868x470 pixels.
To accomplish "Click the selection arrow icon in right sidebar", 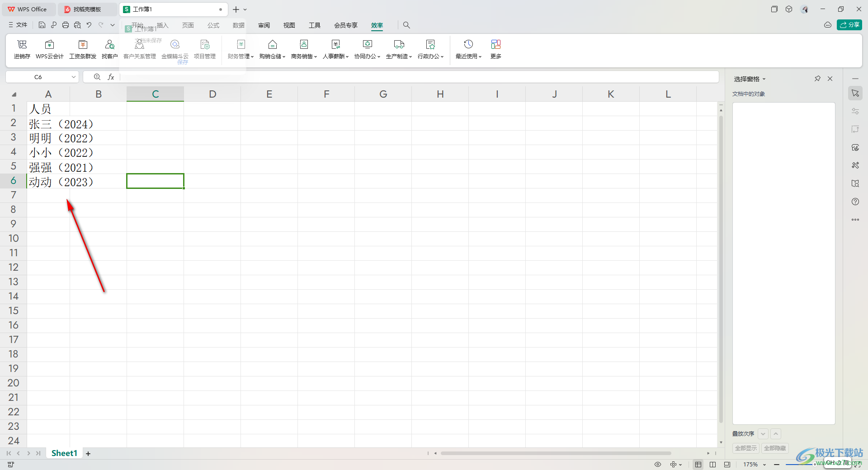I will 855,93.
